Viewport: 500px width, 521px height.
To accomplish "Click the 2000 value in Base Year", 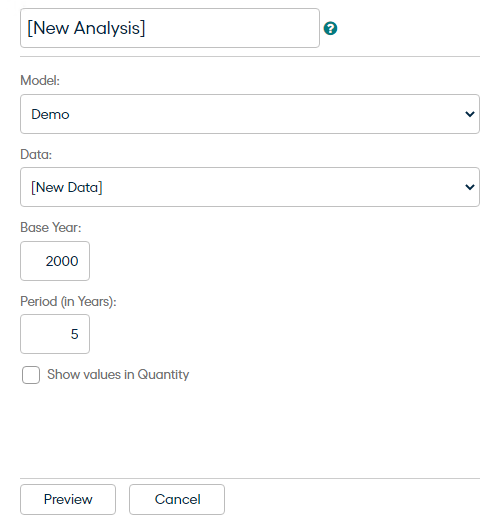I will click(x=62, y=261).
